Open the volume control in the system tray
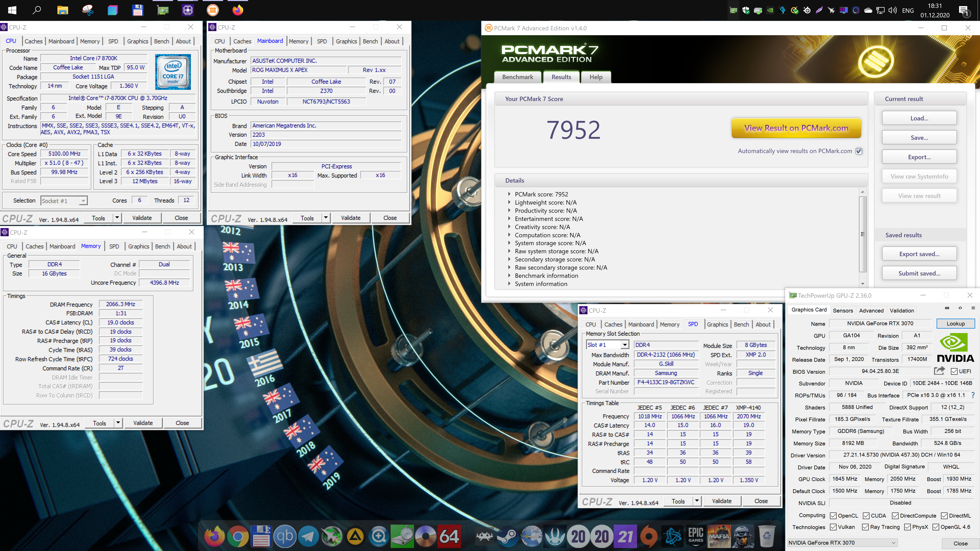 tap(892, 10)
